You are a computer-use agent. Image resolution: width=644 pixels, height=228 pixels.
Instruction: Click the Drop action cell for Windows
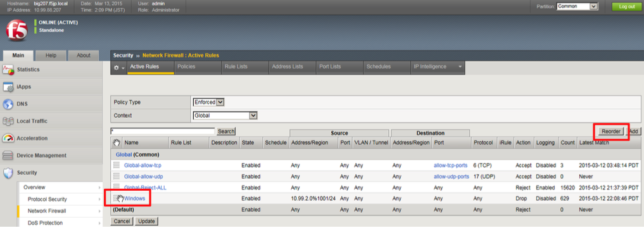(521, 199)
